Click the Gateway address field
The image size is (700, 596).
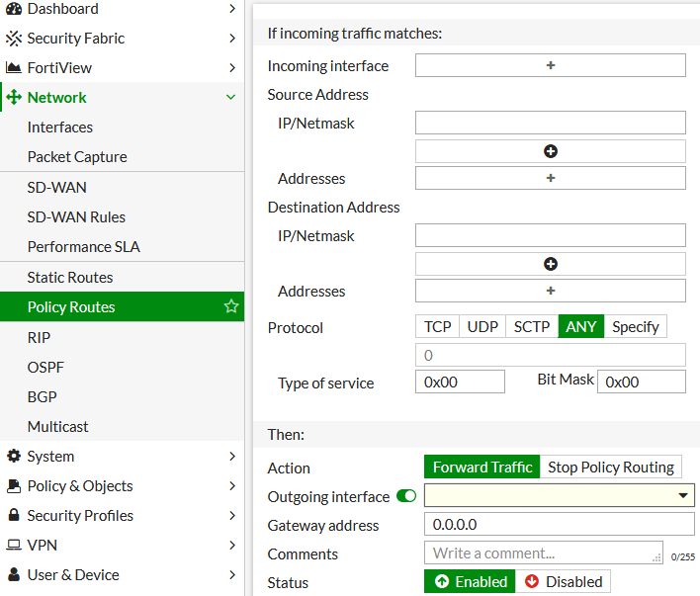tap(560, 525)
